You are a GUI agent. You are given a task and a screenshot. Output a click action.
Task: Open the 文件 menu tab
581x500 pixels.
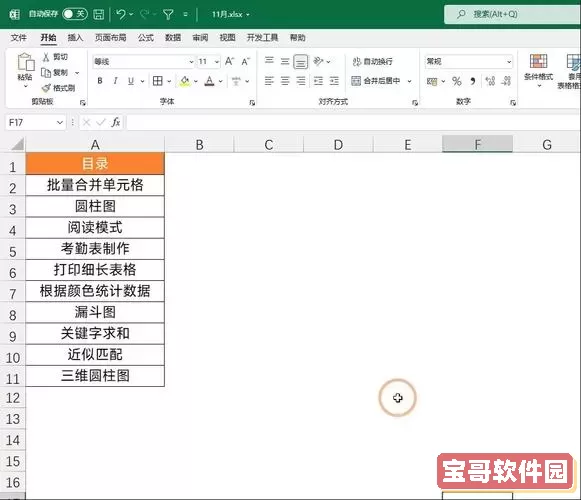click(19, 37)
